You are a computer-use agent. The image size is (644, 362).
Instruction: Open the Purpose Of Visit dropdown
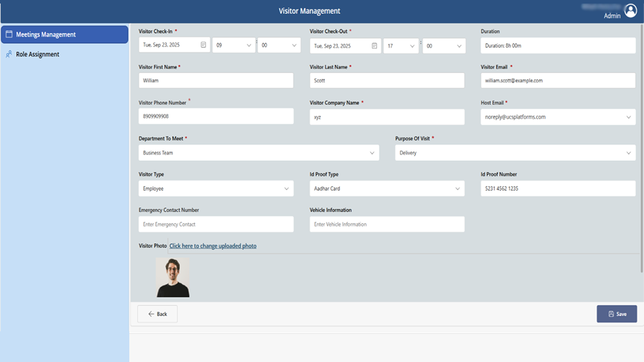click(629, 152)
